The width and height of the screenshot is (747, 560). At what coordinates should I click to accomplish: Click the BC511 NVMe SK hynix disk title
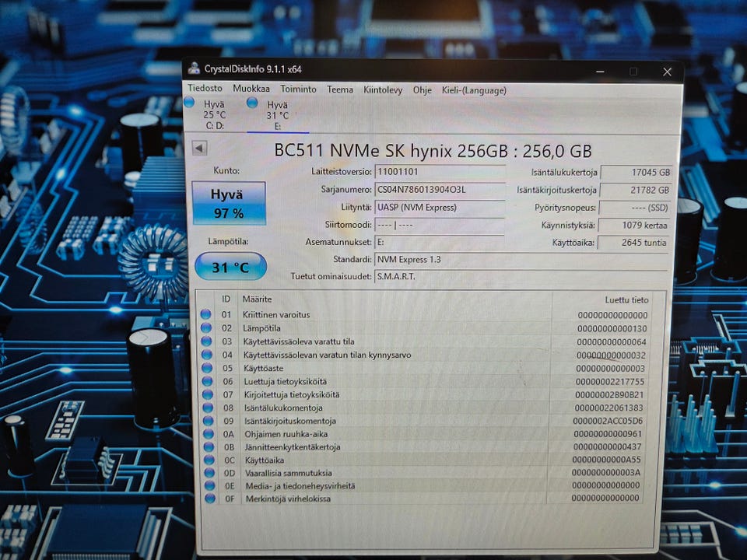point(433,151)
